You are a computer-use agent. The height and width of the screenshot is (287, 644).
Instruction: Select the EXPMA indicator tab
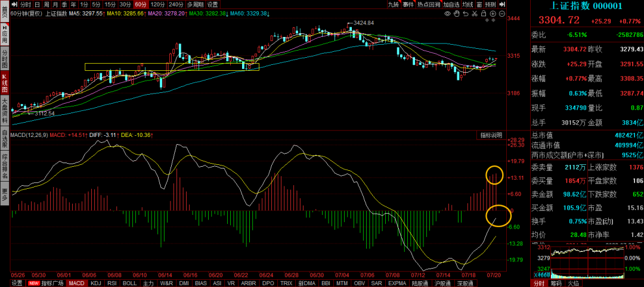(x=397, y=283)
